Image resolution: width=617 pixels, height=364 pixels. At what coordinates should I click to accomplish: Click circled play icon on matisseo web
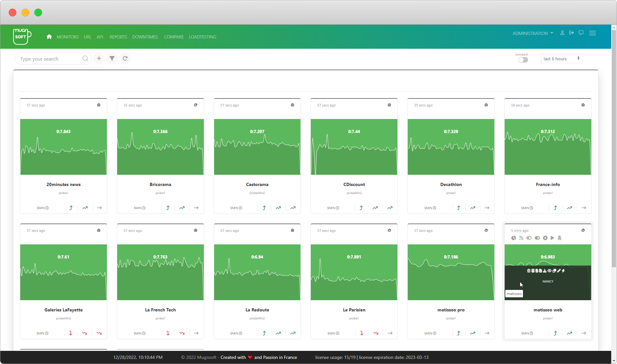545,238
